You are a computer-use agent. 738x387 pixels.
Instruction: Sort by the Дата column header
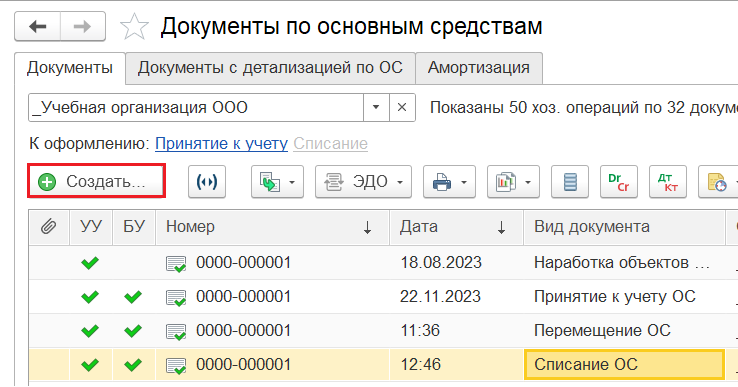(x=456, y=227)
